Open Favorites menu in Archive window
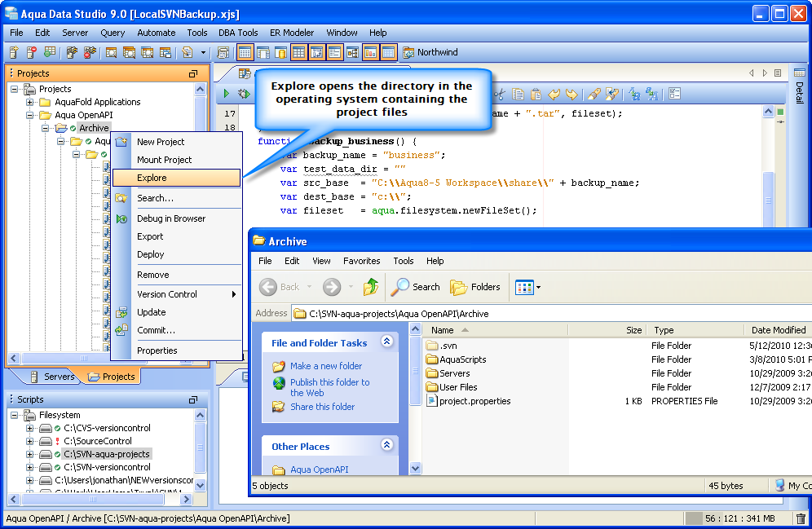 coord(361,261)
